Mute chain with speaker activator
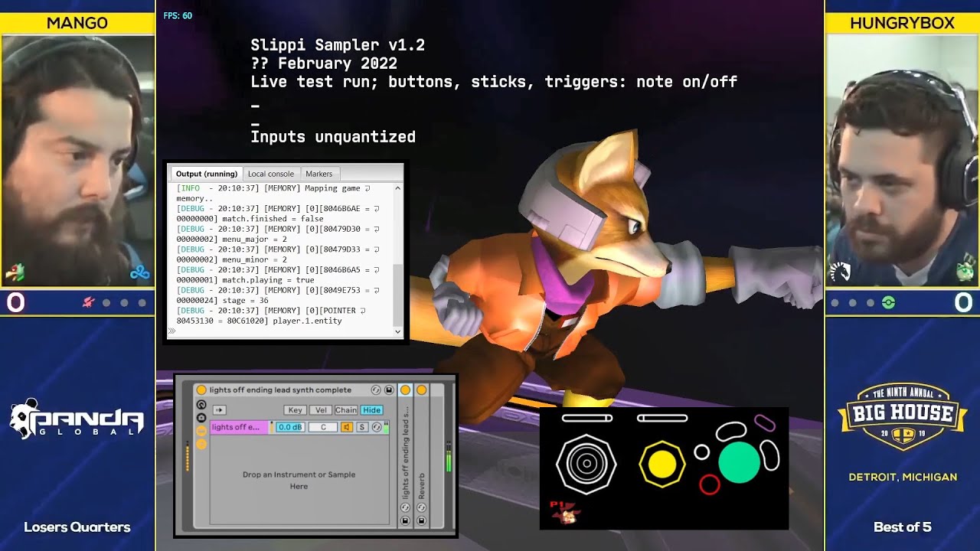Viewport: 980px width, 551px height. (347, 427)
